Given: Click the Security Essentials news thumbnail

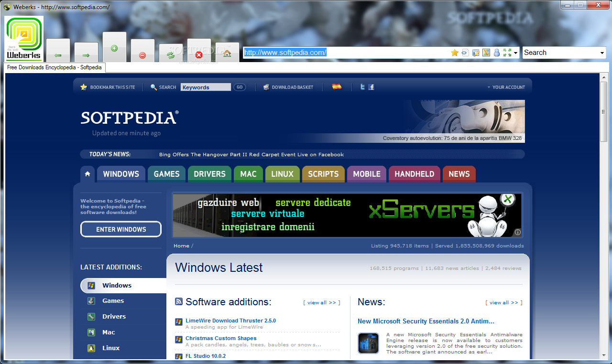Looking at the screenshot, I should pos(368,343).
